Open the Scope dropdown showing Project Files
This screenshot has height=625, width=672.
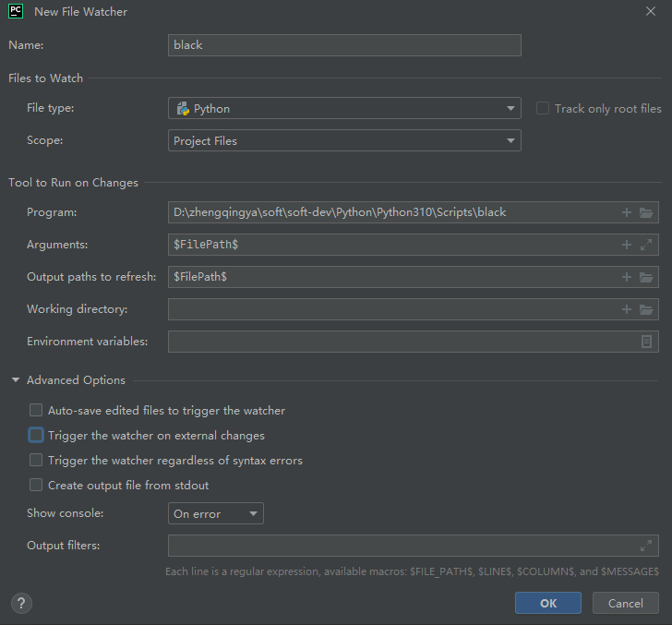(344, 140)
